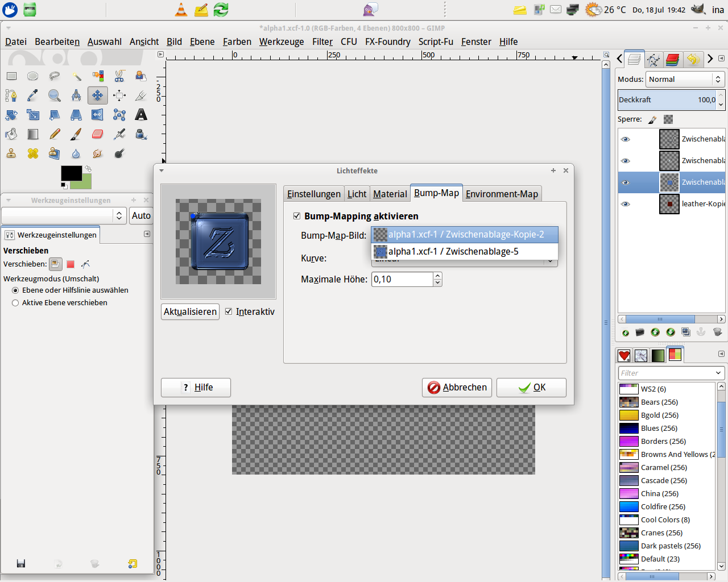
Task: Select the Smudge finger tool
Action: click(x=98, y=153)
